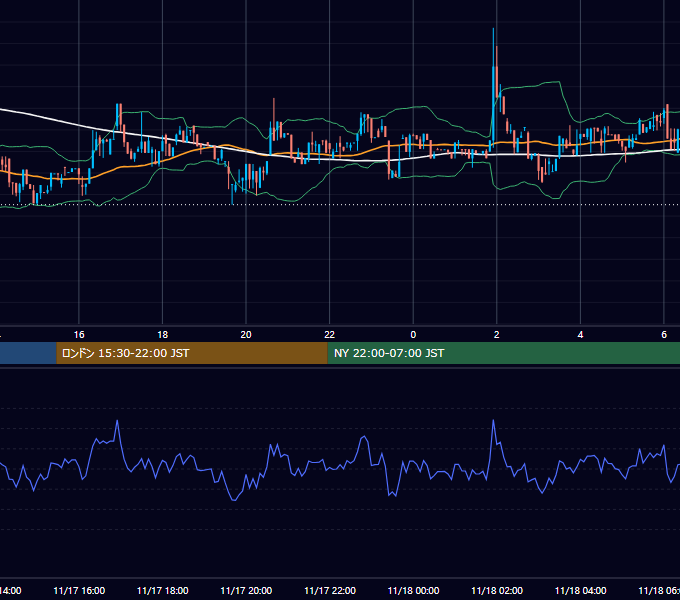
Task: Click the hour label 4 on the time axis
Action: click(x=580, y=335)
